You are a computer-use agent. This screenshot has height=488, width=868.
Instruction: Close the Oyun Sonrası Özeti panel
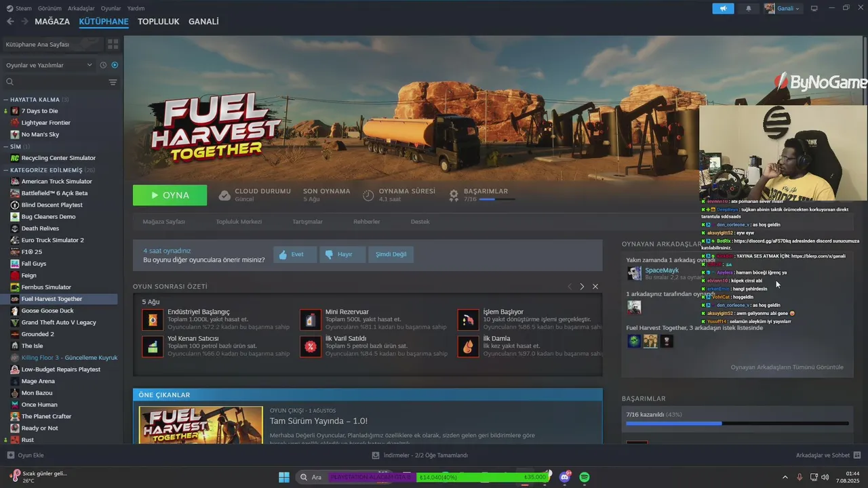click(595, 287)
